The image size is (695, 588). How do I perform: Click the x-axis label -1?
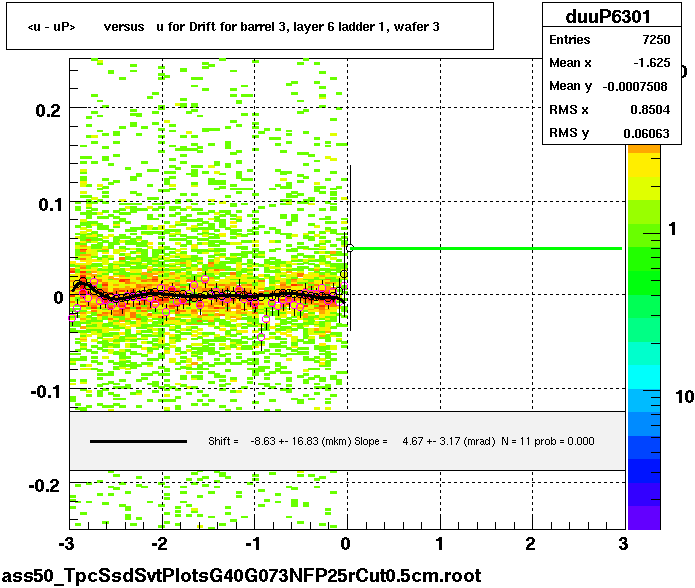[x=252, y=544]
